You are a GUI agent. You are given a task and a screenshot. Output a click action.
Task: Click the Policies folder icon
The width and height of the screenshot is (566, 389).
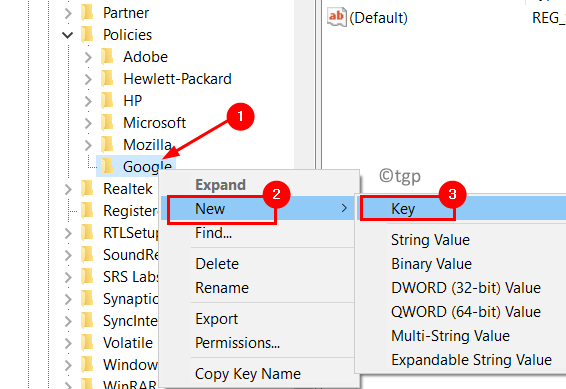tap(87, 35)
